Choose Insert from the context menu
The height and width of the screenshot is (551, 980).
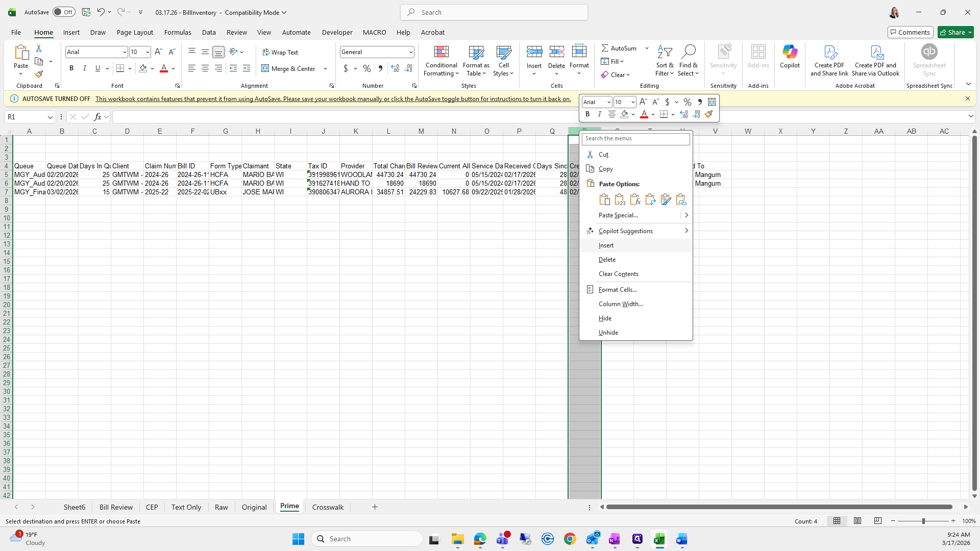[x=606, y=245]
